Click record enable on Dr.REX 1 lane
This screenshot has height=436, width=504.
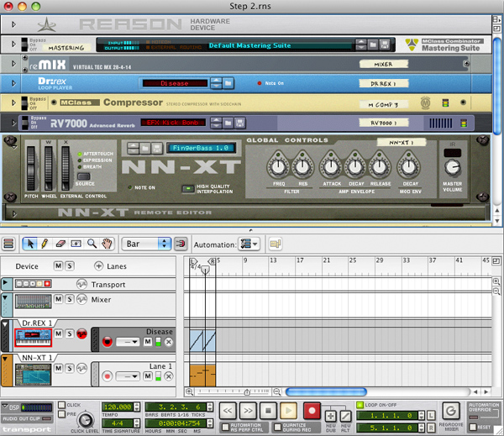pos(108,341)
